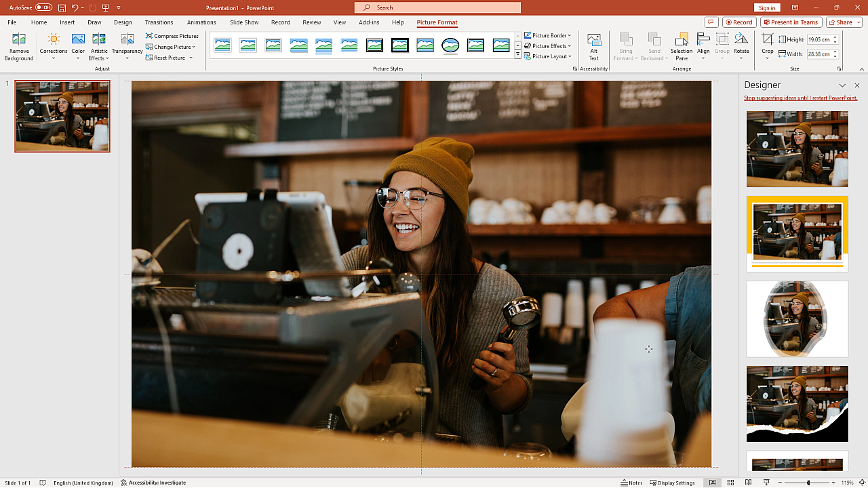868x488 pixels.
Task: Open the Color adjustments menu
Action: coord(78,47)
